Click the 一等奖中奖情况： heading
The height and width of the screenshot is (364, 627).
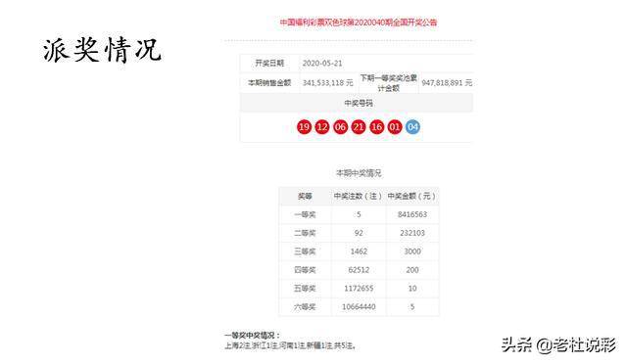pyautogui.click(x=252, y=336)
